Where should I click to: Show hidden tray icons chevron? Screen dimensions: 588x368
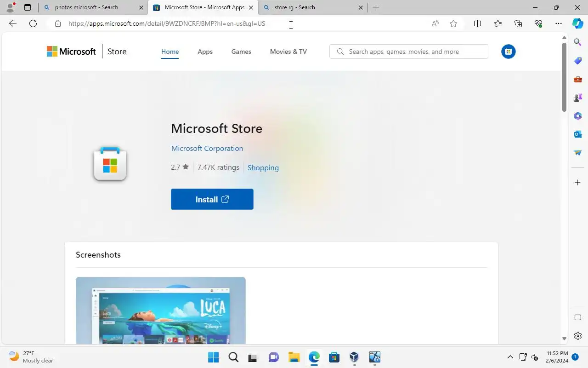[x=510, y=357]
